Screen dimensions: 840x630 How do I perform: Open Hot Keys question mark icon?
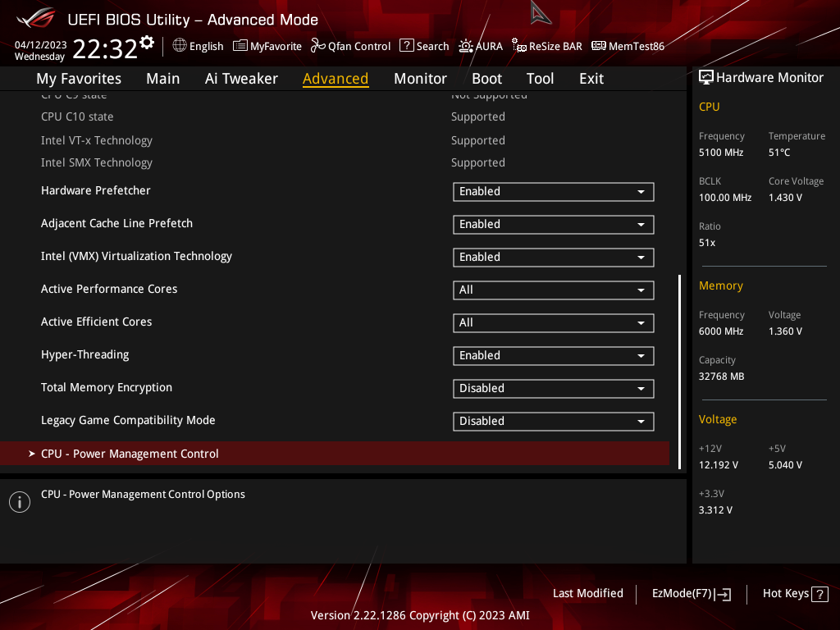click(x=819, y=594)
